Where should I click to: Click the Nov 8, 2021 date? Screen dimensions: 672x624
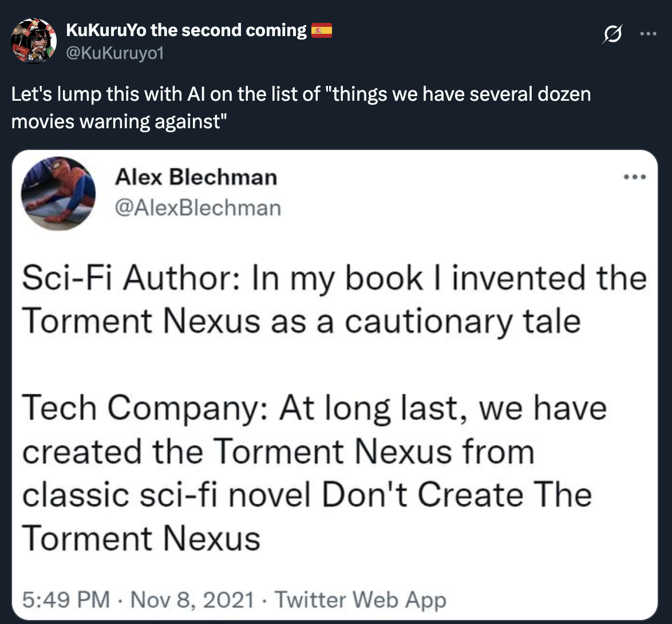click(192, 599)
